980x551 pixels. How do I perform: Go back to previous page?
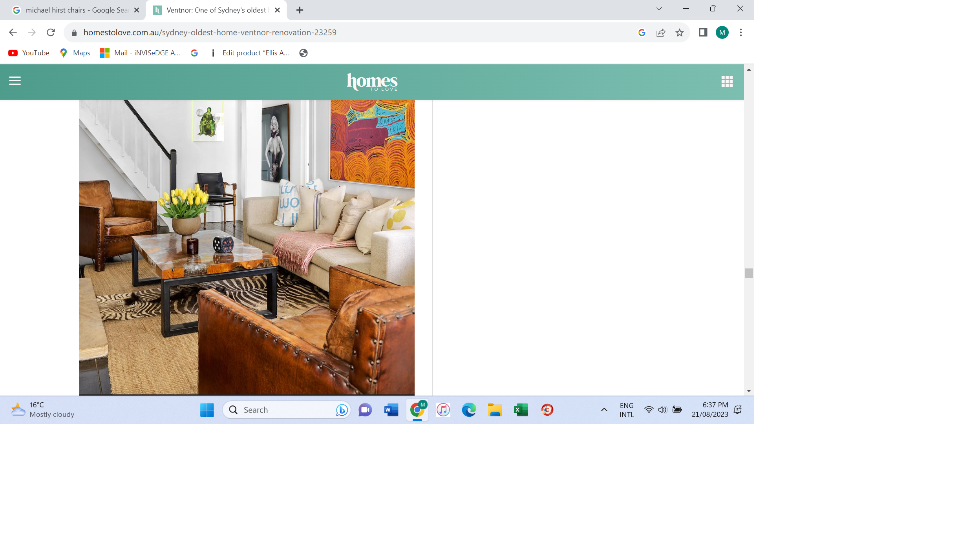pos(13,33)
